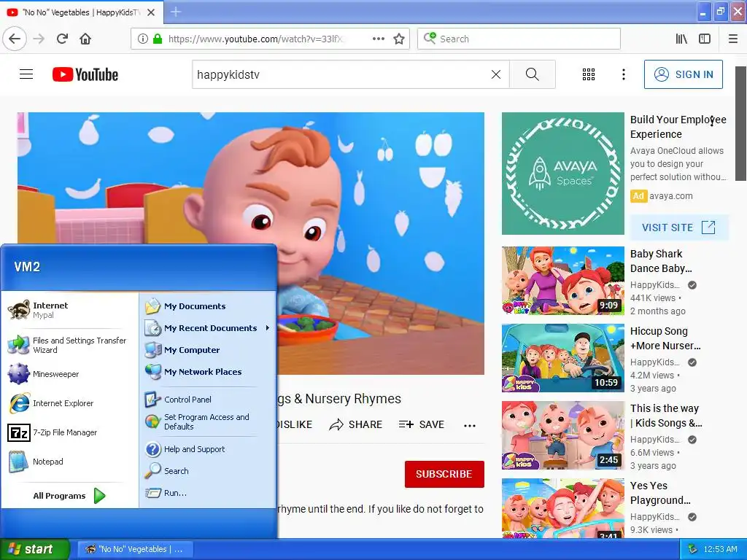Click the browser URL address field

click(x=255, y=39)
